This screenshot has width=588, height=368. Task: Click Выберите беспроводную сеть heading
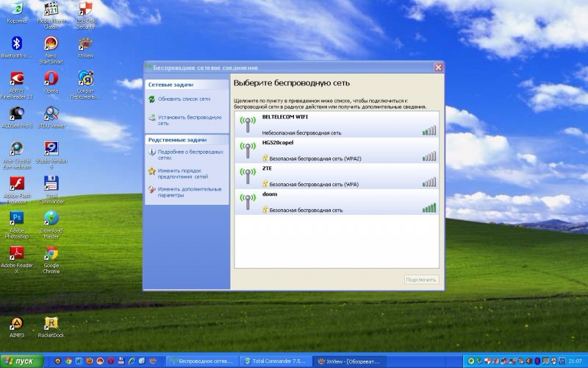click(x=291, y=83)
